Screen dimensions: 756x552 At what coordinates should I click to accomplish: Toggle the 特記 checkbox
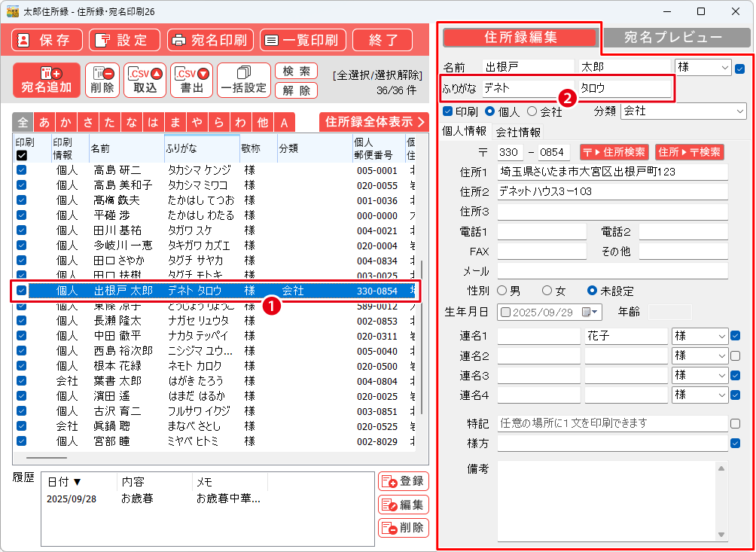pyautogui.click(x=735, y=423)
